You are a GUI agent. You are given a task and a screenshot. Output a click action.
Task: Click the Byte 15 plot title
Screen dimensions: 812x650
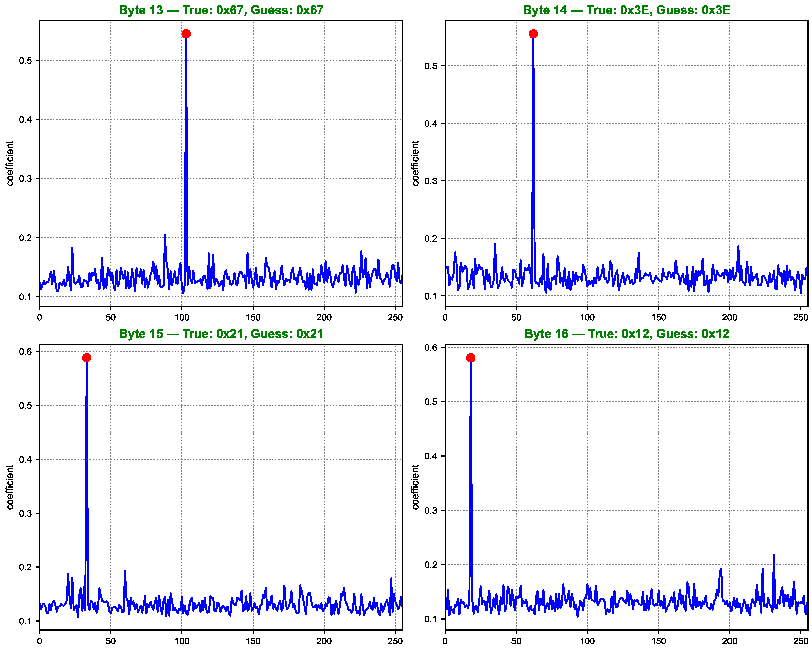coord(221,334)
